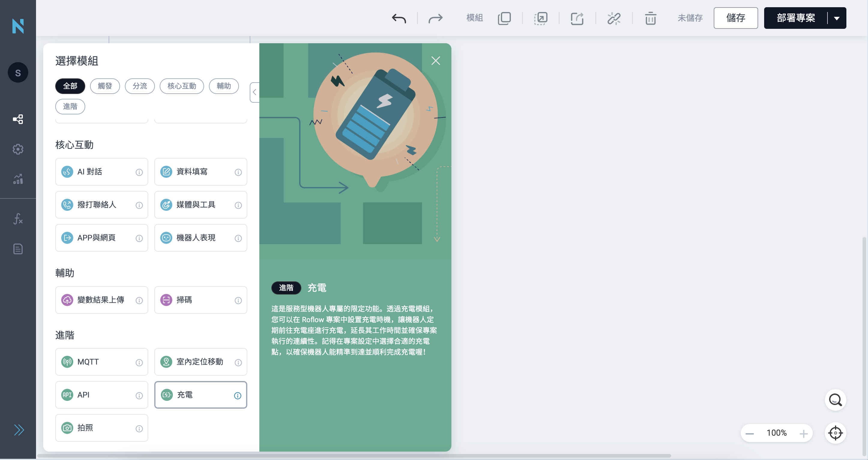Screen dimensions: 868x460
Task: Open the document log sidebar icon
Action: 18,249
